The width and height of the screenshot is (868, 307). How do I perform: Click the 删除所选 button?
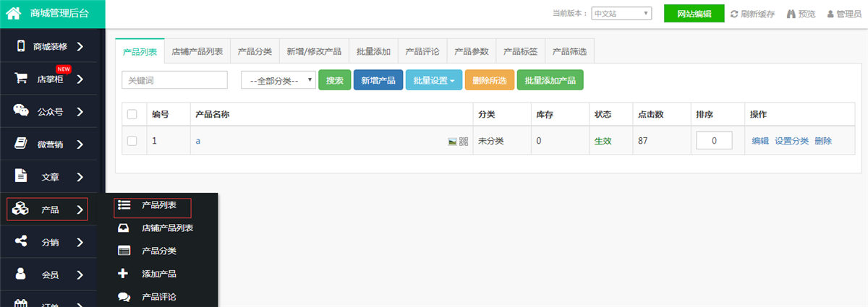489,80
